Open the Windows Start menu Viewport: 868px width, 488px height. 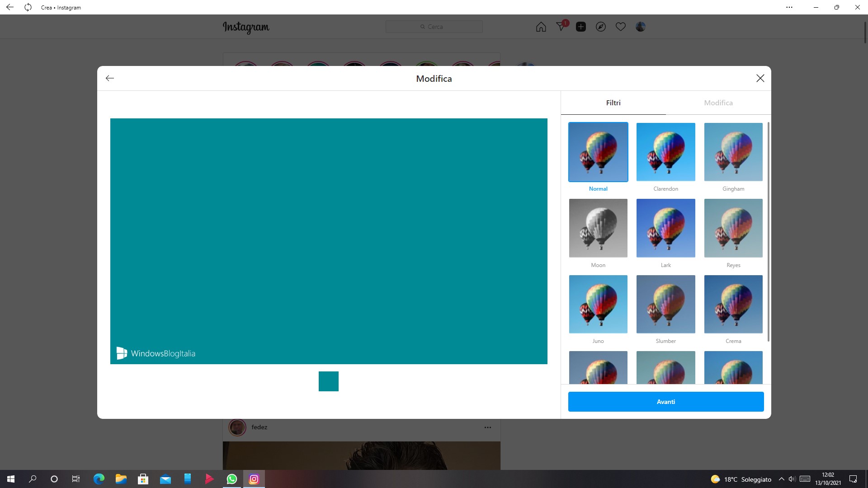[11, 479]
